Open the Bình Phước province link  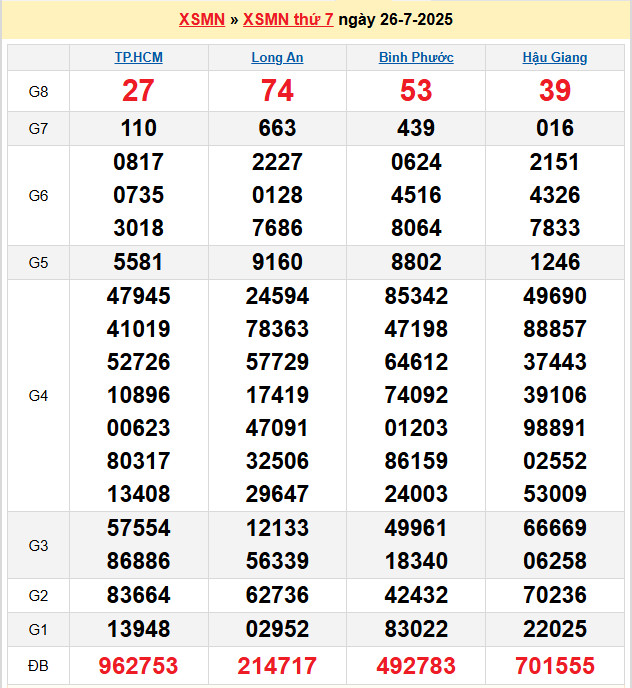(416, 57)
